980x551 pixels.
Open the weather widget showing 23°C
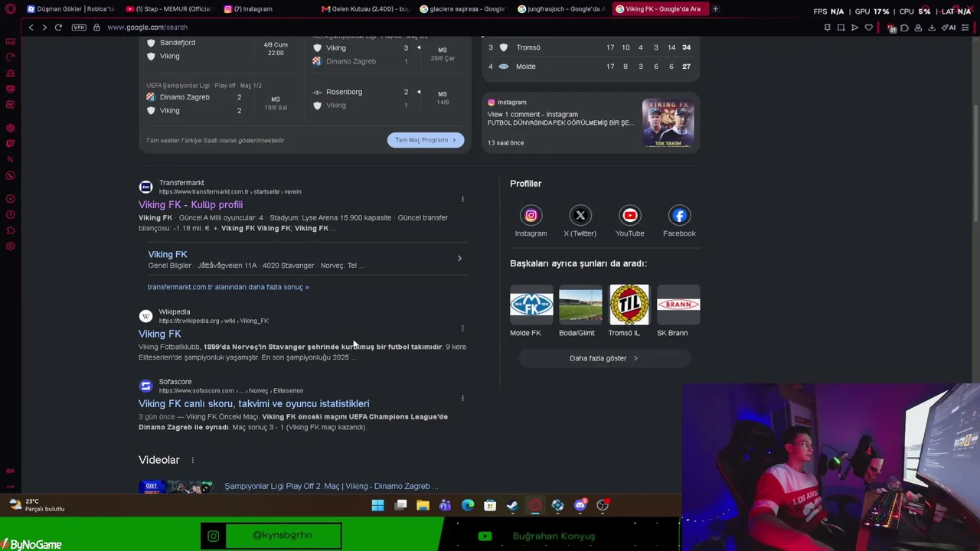[x=37, y=505]
